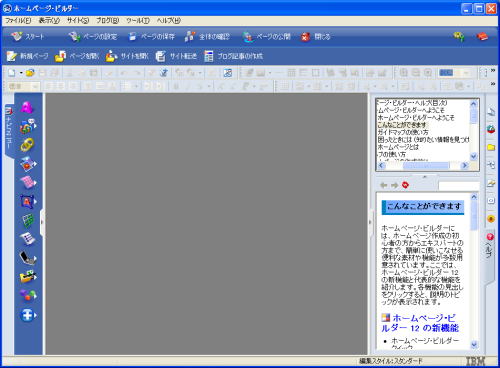Viewport: 500px width, 368px height.
Task: Click the pink letter A logo icon
Action: point(27,107)
